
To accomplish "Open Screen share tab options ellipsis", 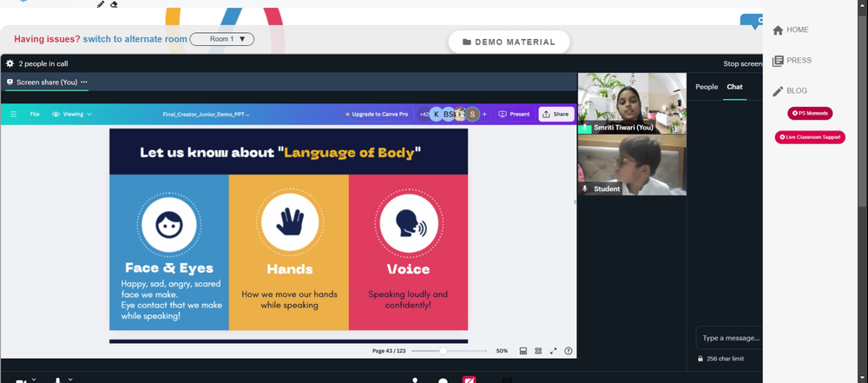I will (84, 82).
